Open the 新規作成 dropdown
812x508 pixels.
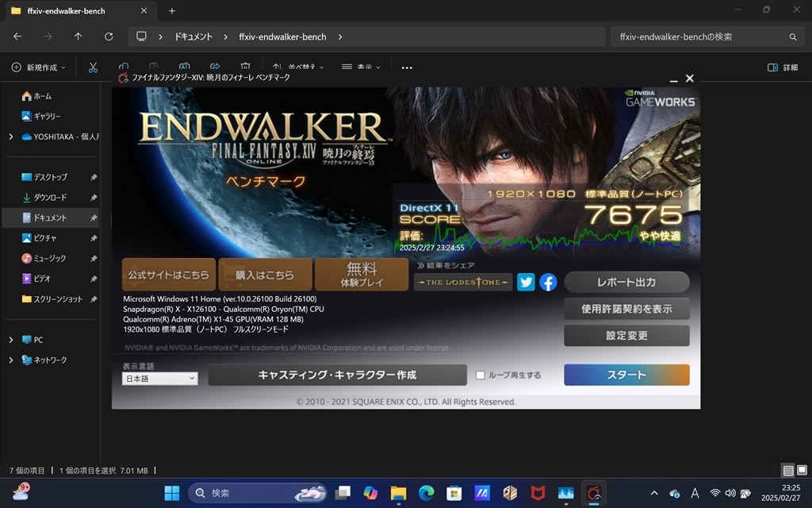36,67
